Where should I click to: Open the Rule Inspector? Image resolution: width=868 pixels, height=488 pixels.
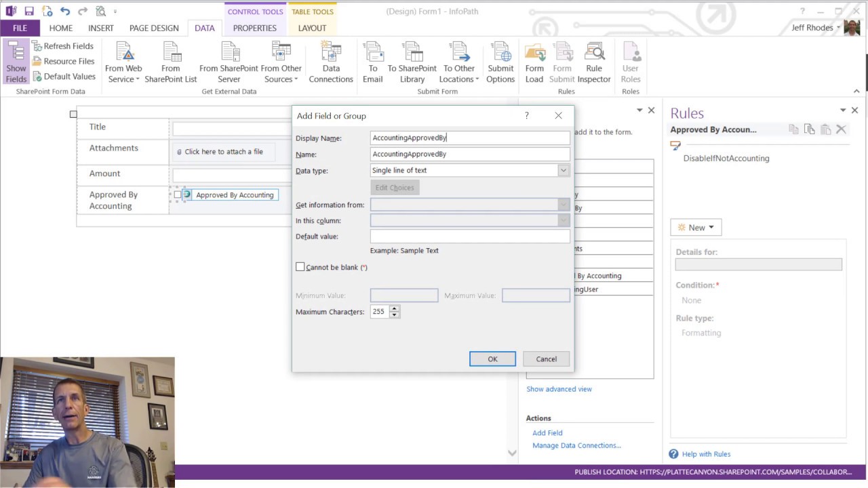click(x=594, y=62)
